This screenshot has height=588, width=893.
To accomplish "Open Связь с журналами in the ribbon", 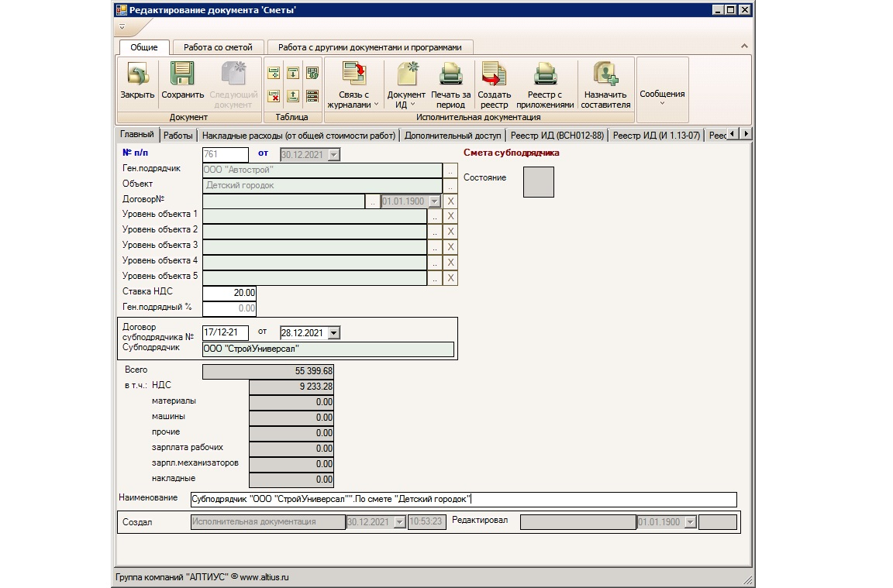I will pyautogui.click(x=353, y=76).
